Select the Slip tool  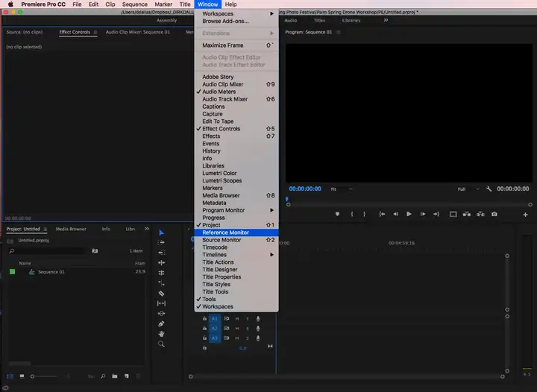[x=161, y=303]
